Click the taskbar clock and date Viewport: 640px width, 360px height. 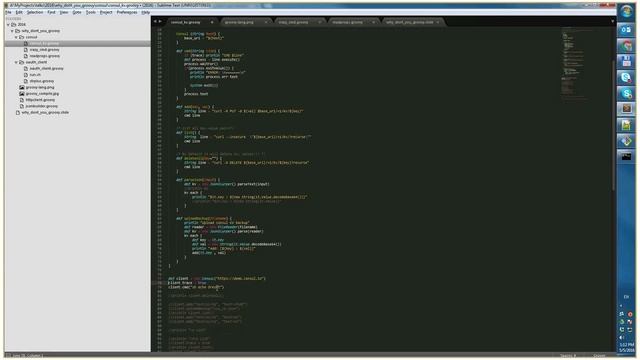click(x=626, y=347)
